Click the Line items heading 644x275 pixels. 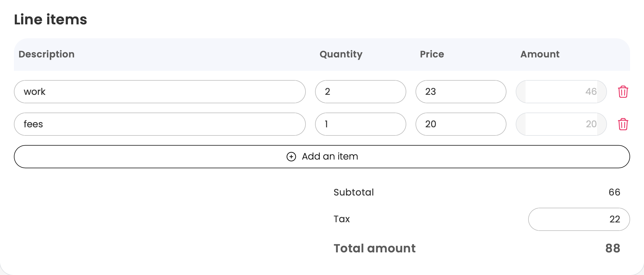(50, 20)
